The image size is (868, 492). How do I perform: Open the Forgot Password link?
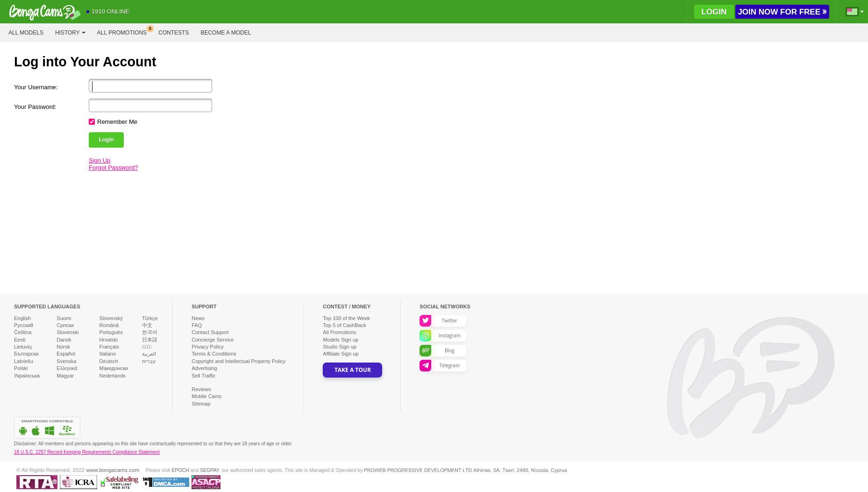[113, 167]
